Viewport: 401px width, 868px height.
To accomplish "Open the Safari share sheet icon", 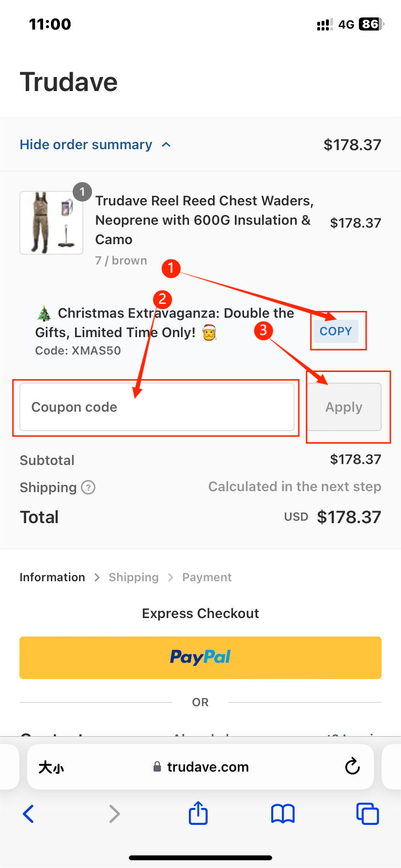I will tap(198, 813).
